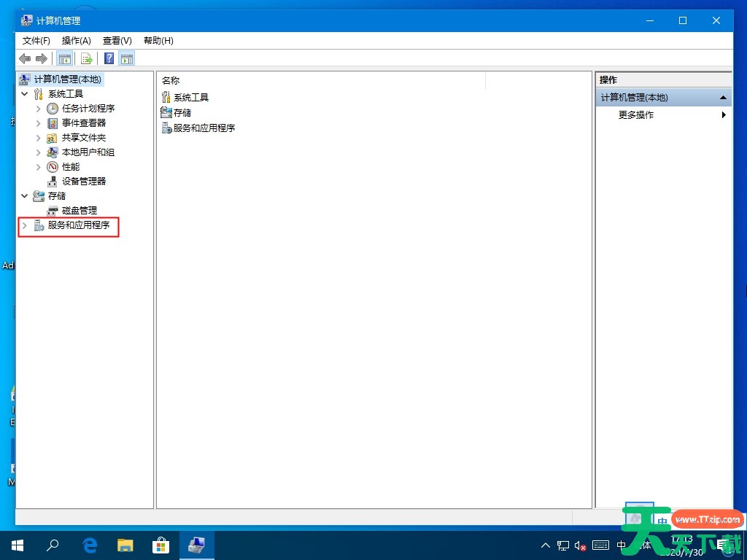Click the 存储 icon in the tree
Image resolution: width=747 pixels, height=560 pixels.
pyautogui.click(x=39, y=195)
